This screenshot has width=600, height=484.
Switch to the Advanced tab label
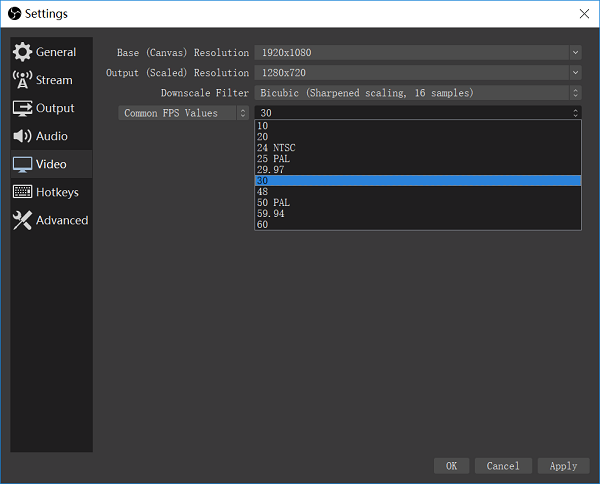pyautogui.click(x=62, y=220)
